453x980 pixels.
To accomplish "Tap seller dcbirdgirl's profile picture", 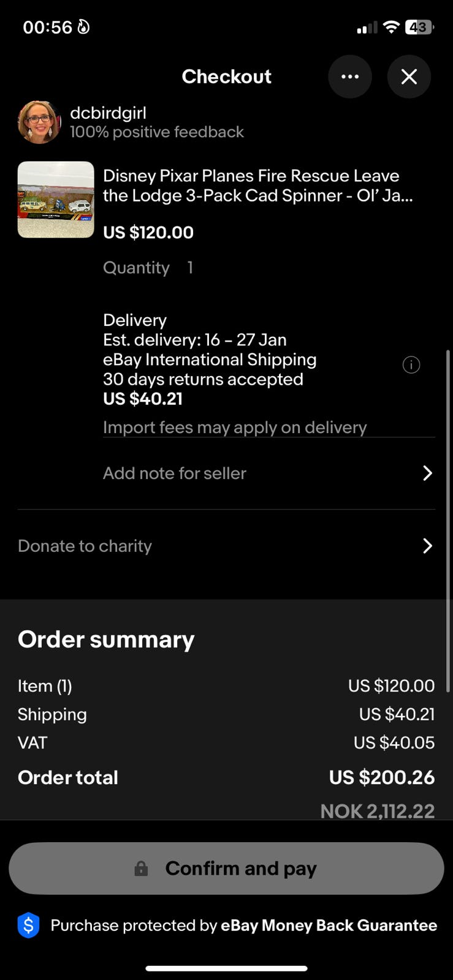I will [39, 122].
